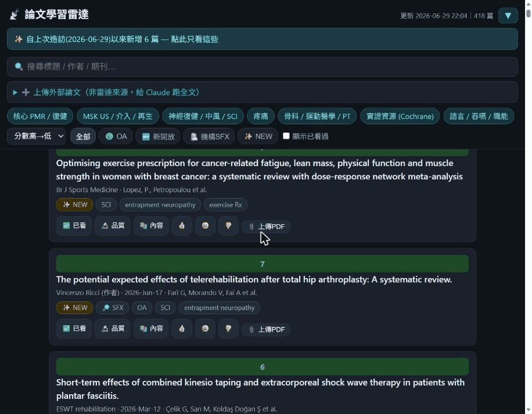Screen dimensions: 532x414
Task: Click NEW badge on the telerehabilitation paper
Action: 75,308
